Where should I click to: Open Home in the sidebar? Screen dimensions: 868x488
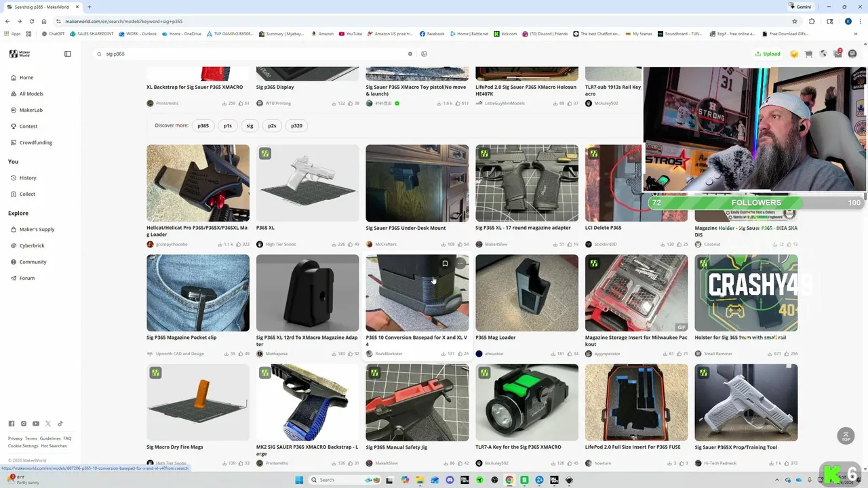(x=26, y=77)
